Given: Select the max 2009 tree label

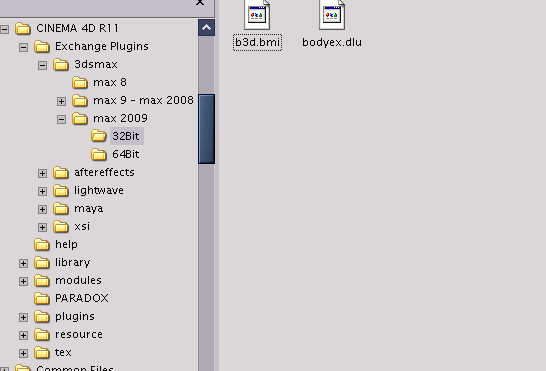Looking at the screenshot, I should tap(120, 118).
